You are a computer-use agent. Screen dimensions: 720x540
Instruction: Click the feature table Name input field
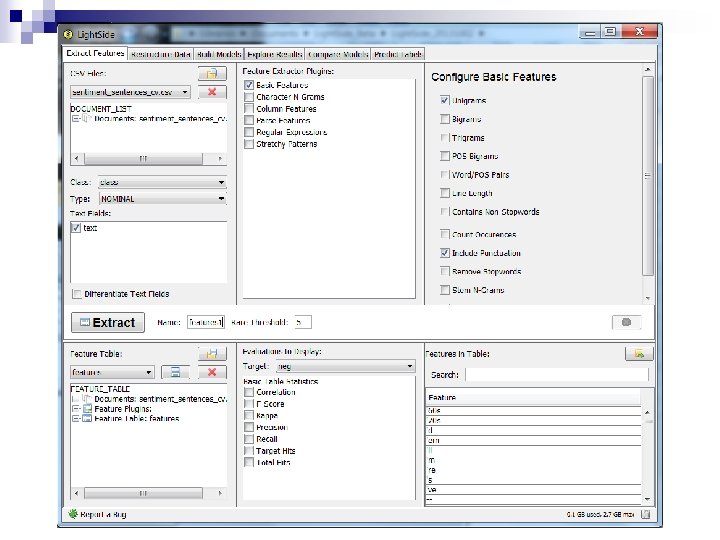206,322
